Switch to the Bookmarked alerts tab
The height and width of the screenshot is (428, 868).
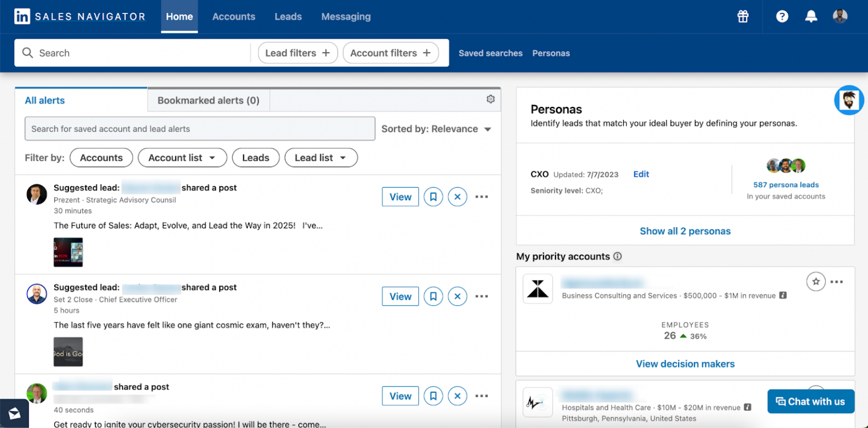208,100
